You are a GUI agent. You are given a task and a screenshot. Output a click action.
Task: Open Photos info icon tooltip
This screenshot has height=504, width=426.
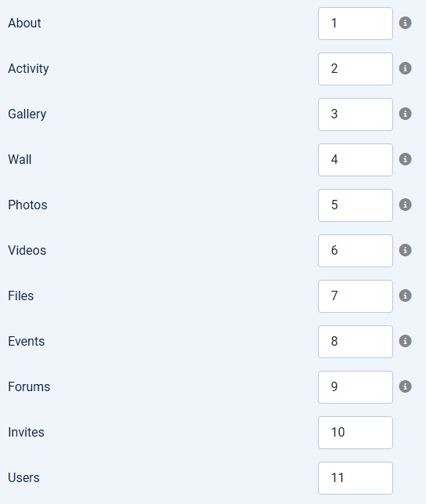405,205
